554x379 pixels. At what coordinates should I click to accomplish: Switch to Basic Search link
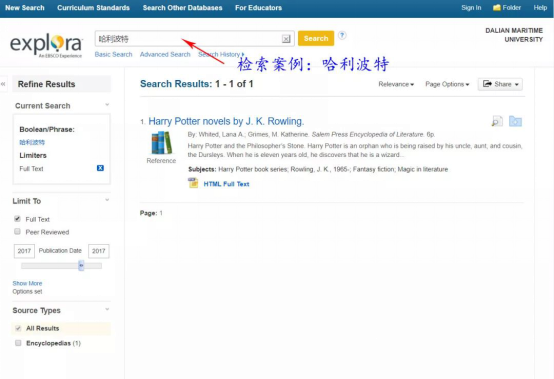click(x=113, y=54)
